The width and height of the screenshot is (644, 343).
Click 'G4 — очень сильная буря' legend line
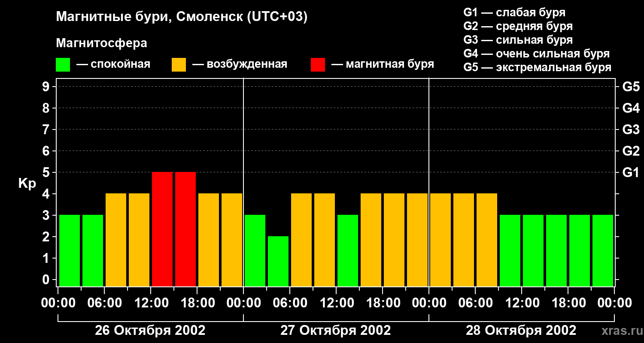[537, 54]
